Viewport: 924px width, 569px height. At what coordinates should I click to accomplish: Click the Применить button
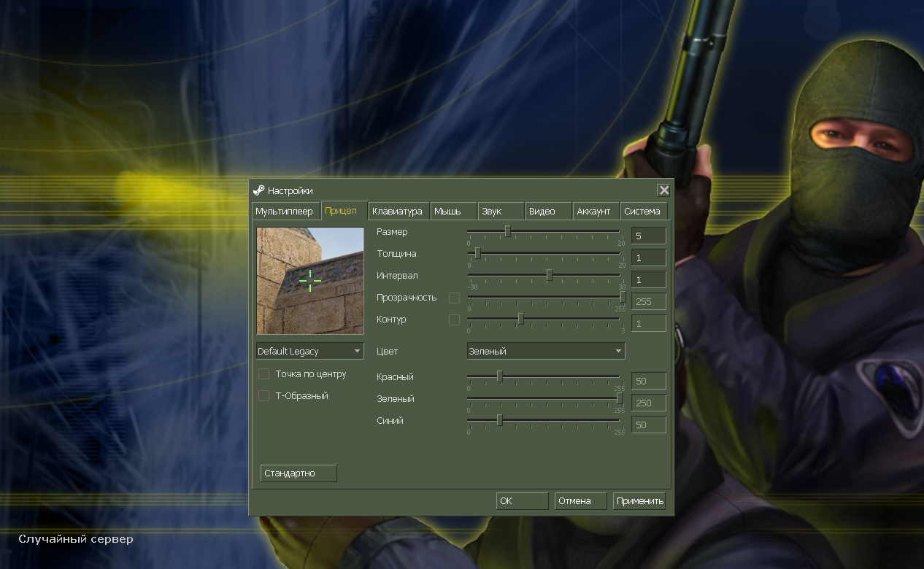coord(639,501)
